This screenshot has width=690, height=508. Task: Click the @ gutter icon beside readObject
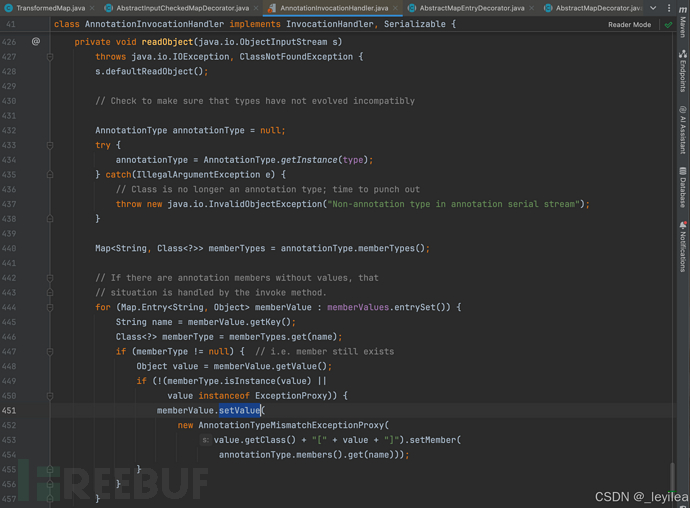pyautogui.click(x=36, y=41)
